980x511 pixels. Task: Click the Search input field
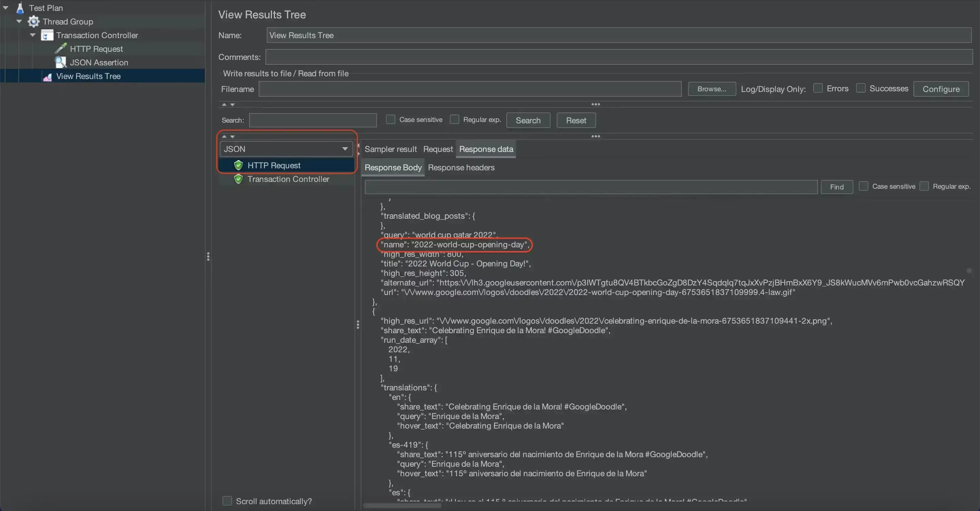(x=312, y=119)
